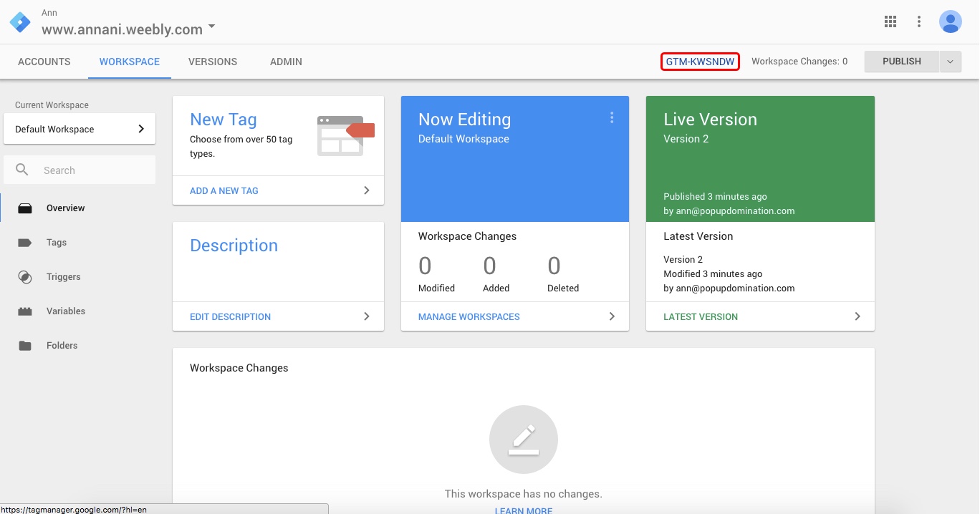Viewport: 980px width, 514px height.
Task: Go to the Admin tab
Action: [x=286, y=62]
